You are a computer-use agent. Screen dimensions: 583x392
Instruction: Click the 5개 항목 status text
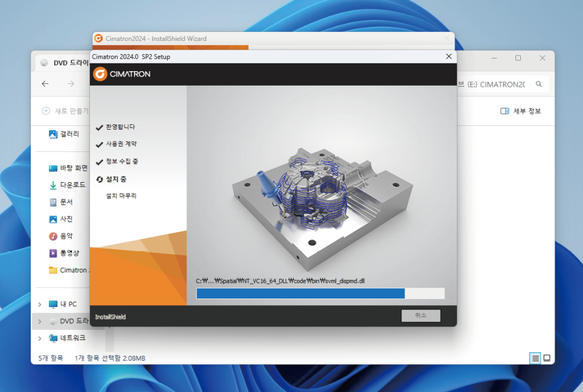point(51,358)
